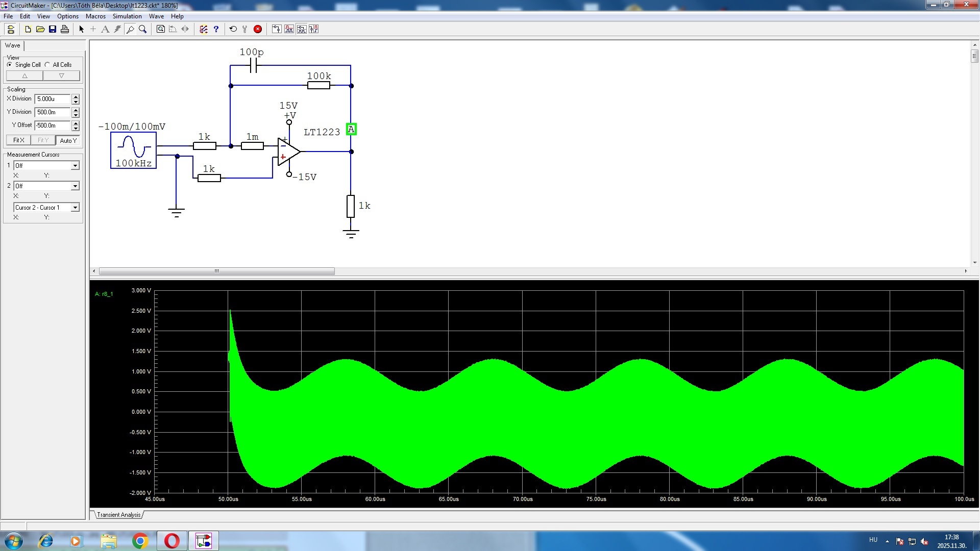Open the folder icon in toolbar
Viewport: 980px width, 551px height.
40,29
